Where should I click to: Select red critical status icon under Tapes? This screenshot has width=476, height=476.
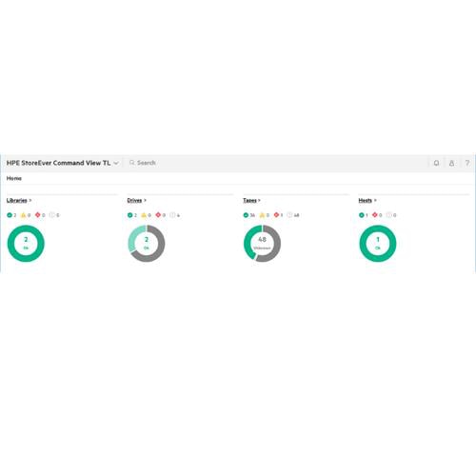pyautogui.click(x=276, y=215)
